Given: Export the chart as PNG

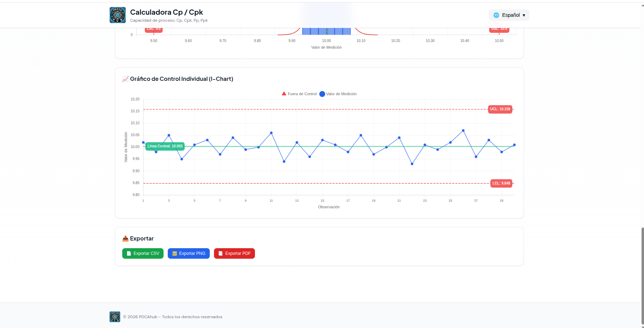Looking at the screenshot, I should pyautogui.click(x=189, y=253).
